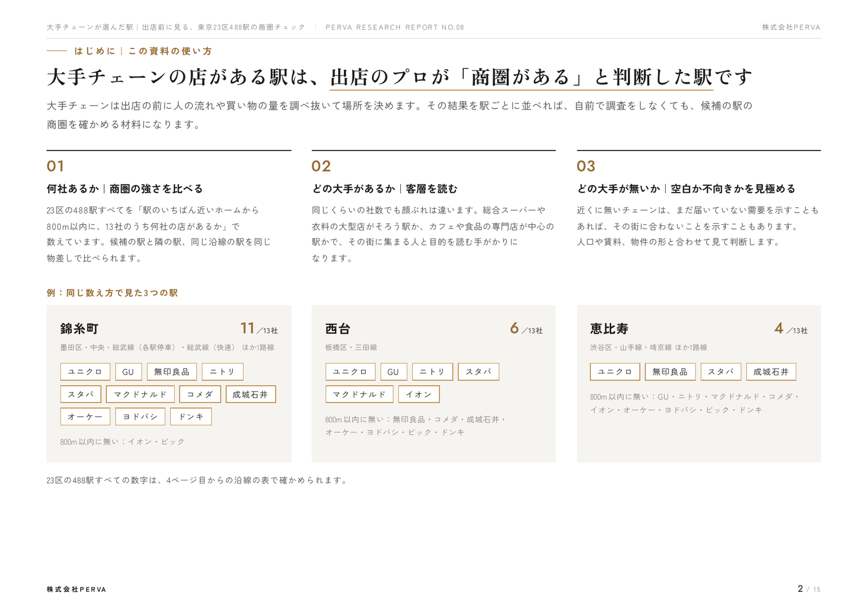Click the heading "どの大手があるか｜客層を読む"
This screenshot has height=614, width=868.
[385, 189]
